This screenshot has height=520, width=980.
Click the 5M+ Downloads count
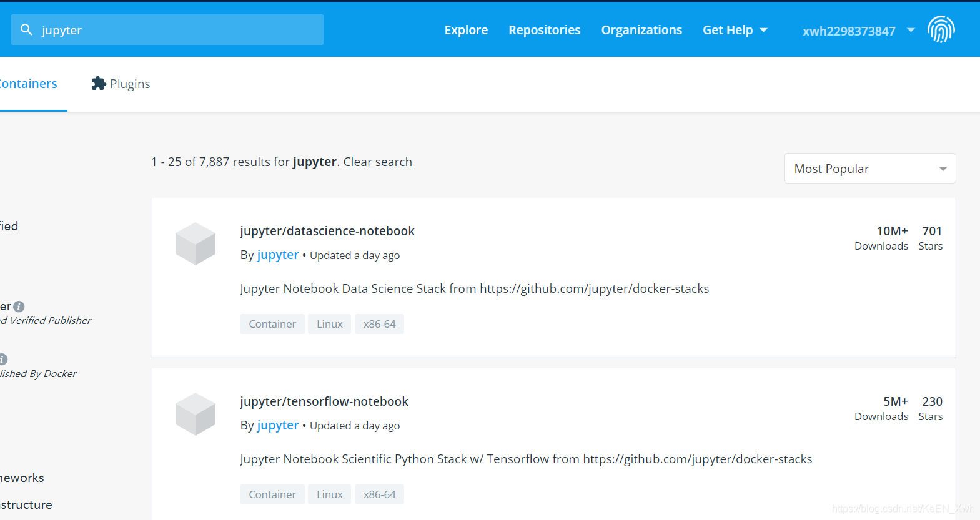click(881, 408)
